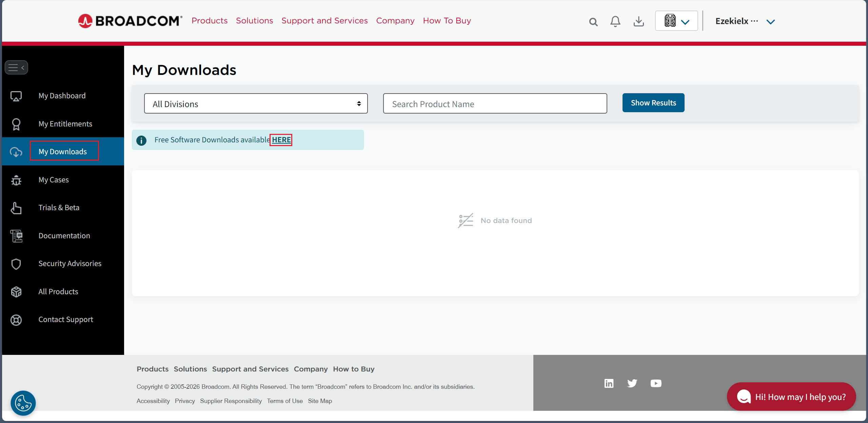Click the download tray icon in header
This screenshot has height=423, width=868.
(638, 22)
